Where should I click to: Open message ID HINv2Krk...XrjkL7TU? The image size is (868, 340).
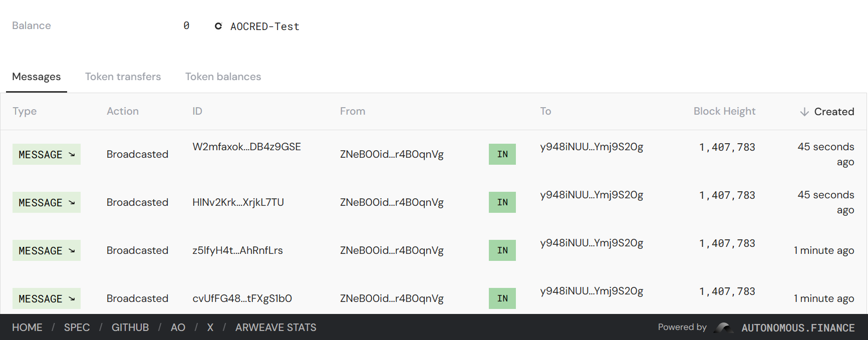pyautogui.click(x=238, y=202)
